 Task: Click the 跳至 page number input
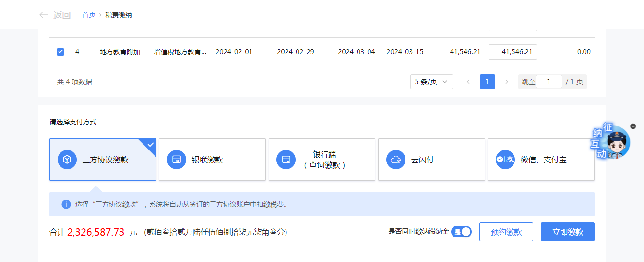(x=549, y=82)
